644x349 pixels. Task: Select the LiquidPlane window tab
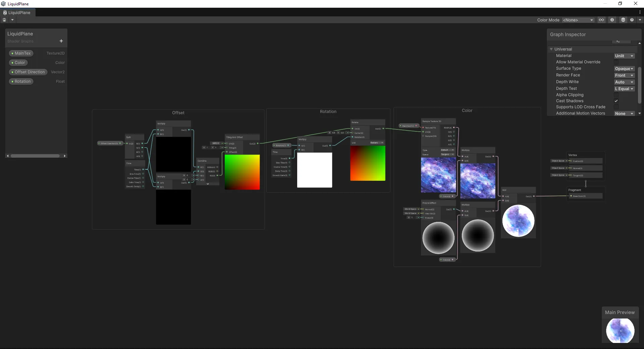(x=19, y=13)
